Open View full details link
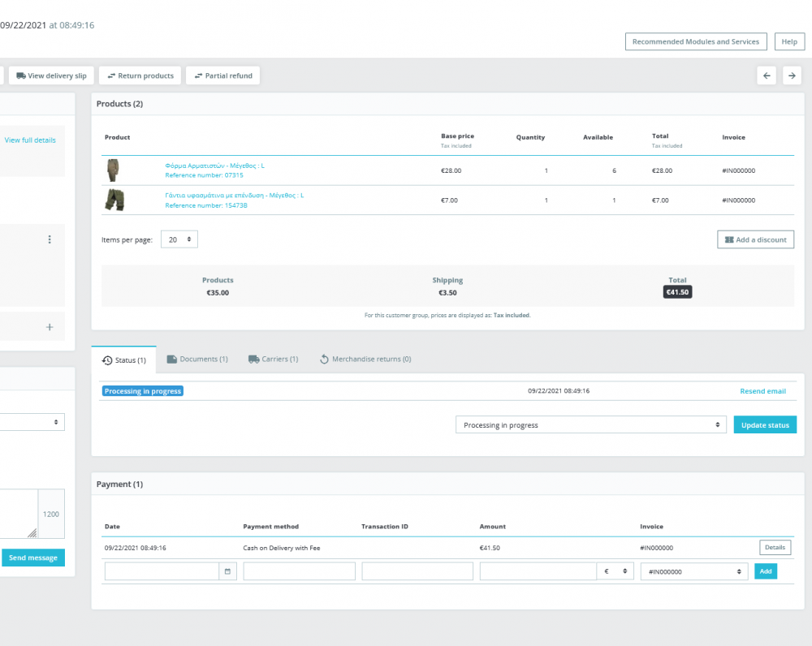 click(x=30, y=140)
